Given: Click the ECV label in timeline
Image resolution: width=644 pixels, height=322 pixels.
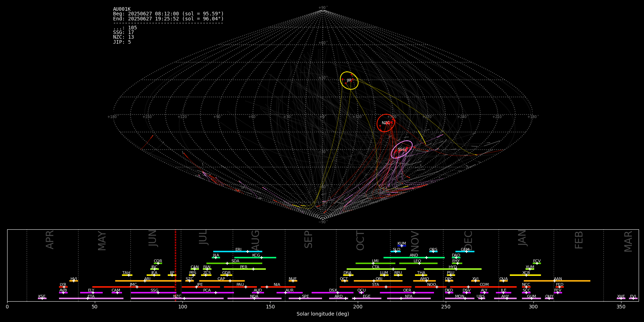Looking at the screenshot, I should [537, 261].
